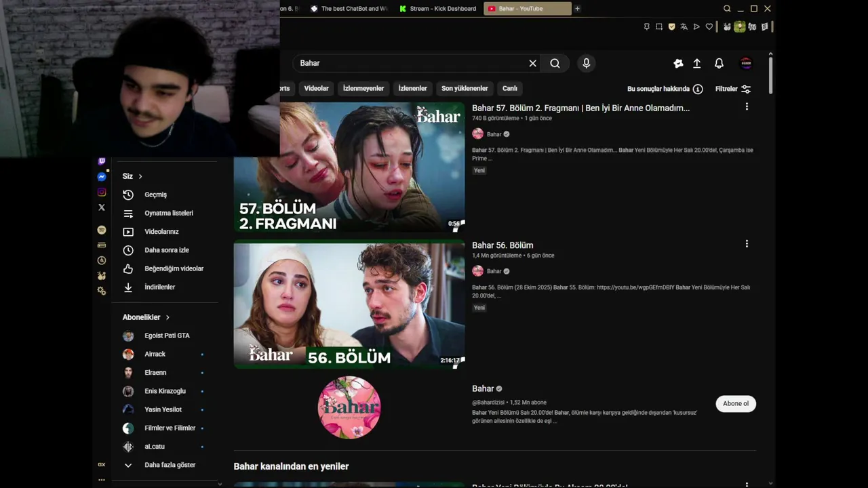
Task: Open sidebar settings gear icon
Action: coord(102,291)
